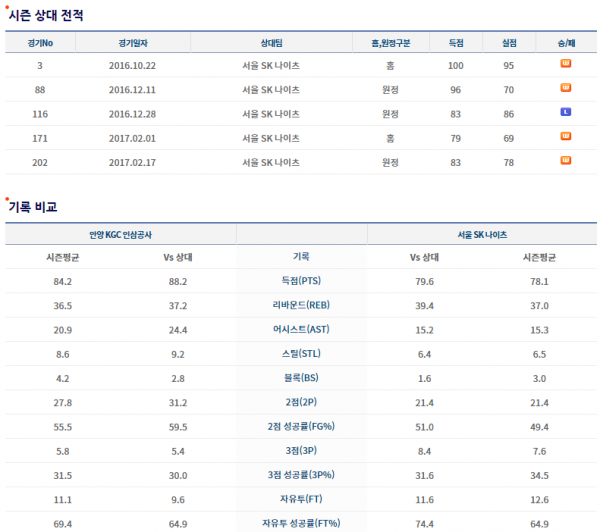Click the game number 116

pyautogui.click(x=40, y=114)
